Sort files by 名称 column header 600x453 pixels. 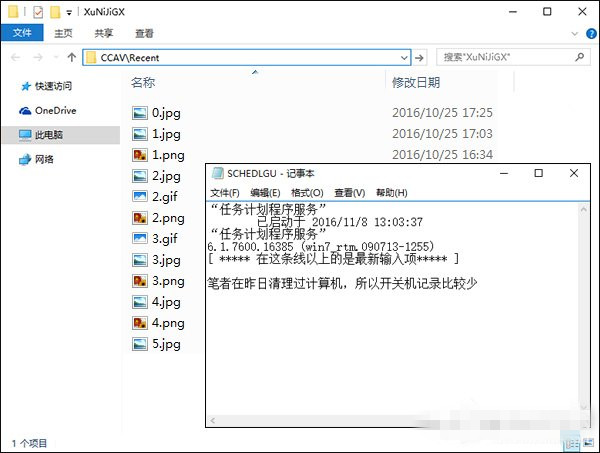tap(144, 82)
